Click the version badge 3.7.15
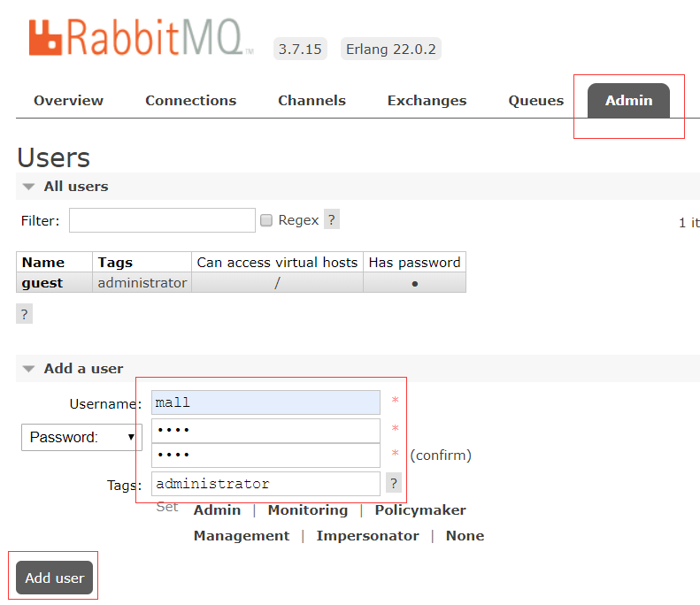This screenshot has width=700, height=605. point(300,49)
